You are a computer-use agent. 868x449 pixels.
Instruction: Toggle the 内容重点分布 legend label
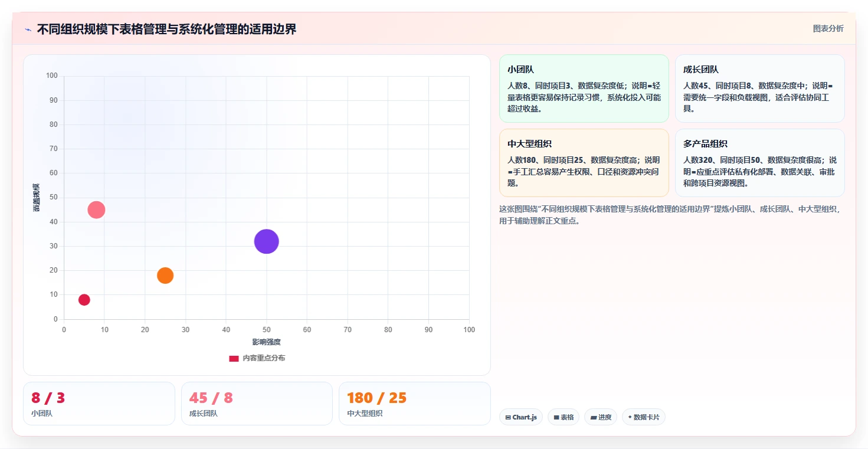point(264,358)
